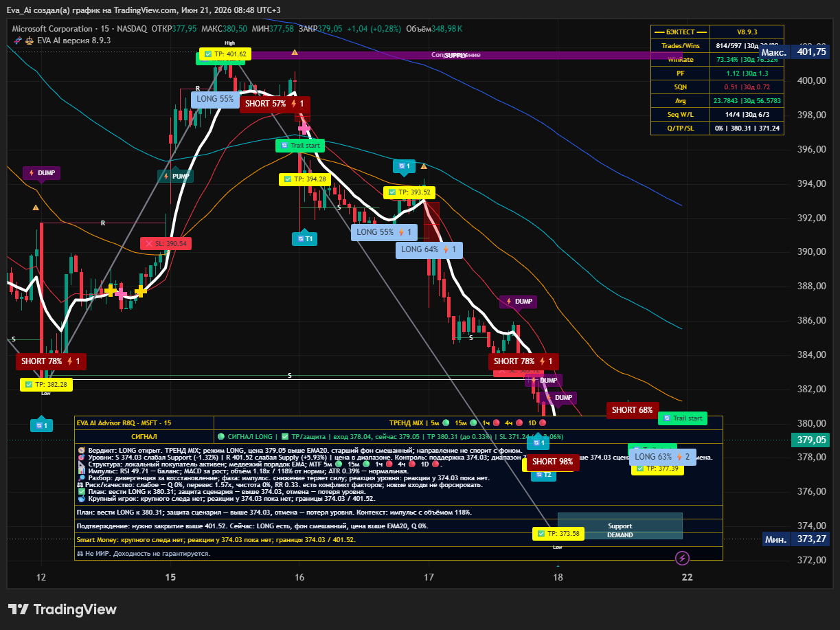Click the БЭКТЕСТ table header

tap(680, 32)
